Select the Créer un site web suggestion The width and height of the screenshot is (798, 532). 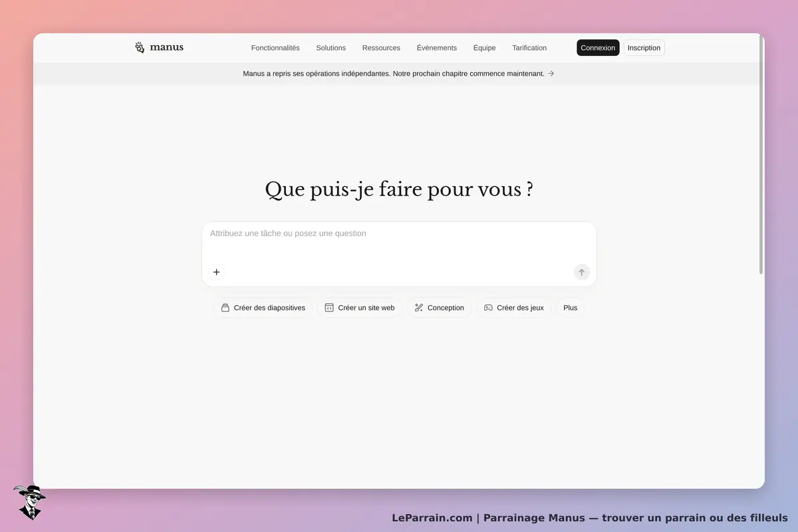pos(360,308)
